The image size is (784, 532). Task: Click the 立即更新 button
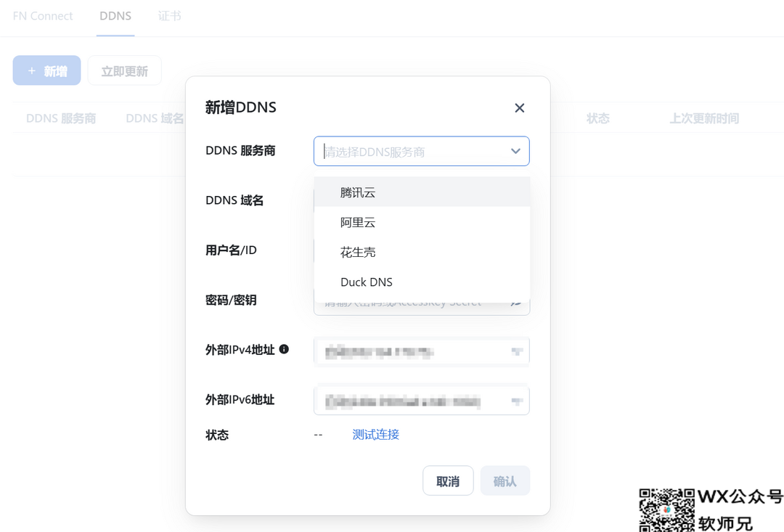pyautogui.click(x=125, y=70)
